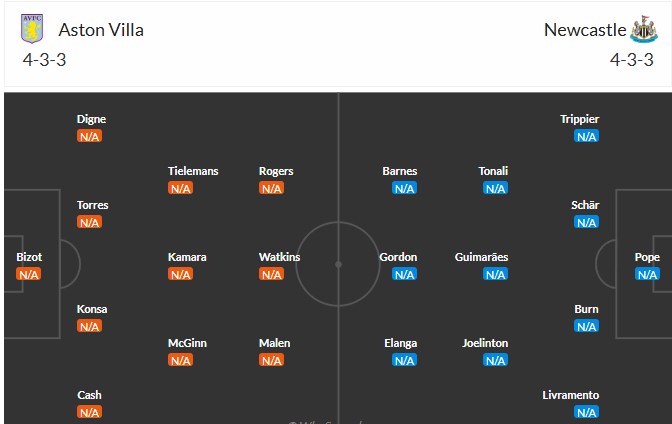
Task: Open Tielemans' player profile
Action: (193, 171)
